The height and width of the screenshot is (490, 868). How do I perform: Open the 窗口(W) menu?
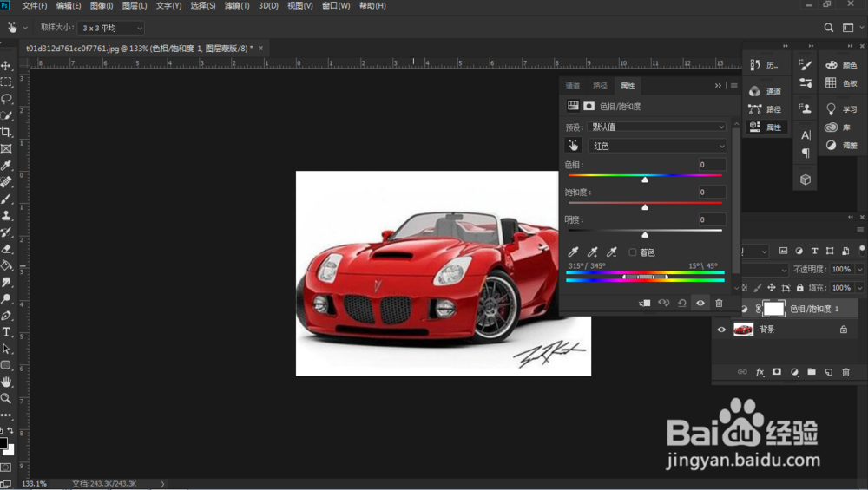tap(335, 5)
